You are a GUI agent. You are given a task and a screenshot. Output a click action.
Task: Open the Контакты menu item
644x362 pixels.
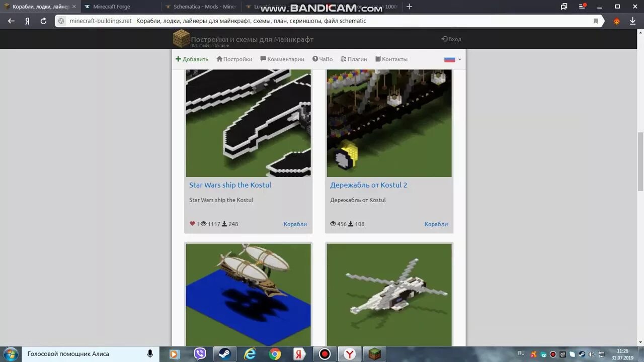click(391, 59)
